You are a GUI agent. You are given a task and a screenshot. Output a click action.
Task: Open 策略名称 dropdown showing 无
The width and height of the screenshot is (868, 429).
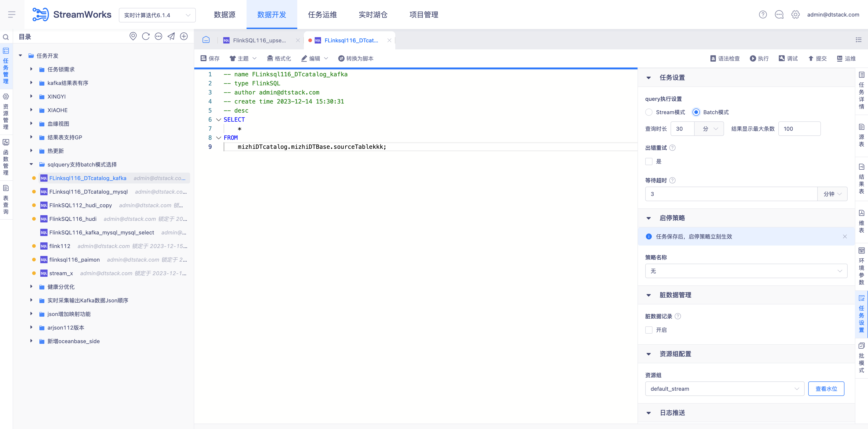746,271
